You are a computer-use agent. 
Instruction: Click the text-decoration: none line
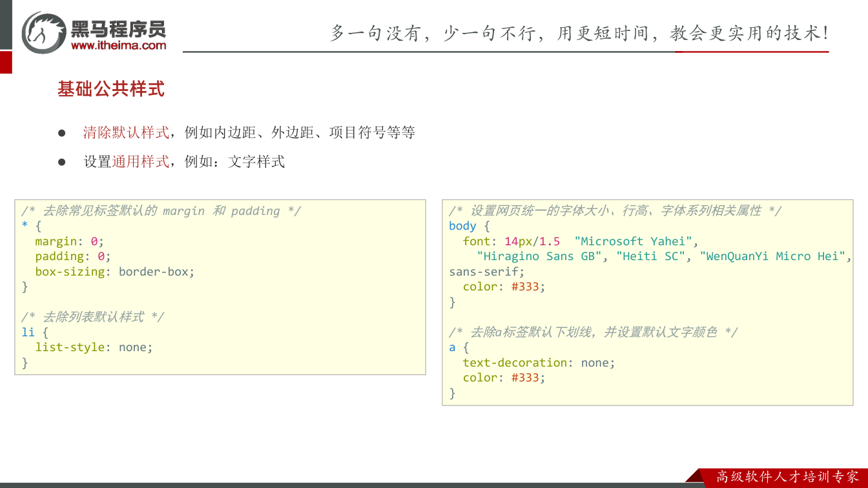[x=539, y=363]
